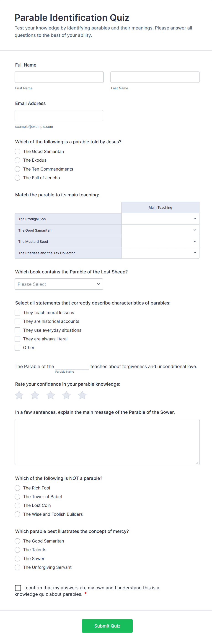
Task: Choose the fourth star rating
Action: point(66,395)
